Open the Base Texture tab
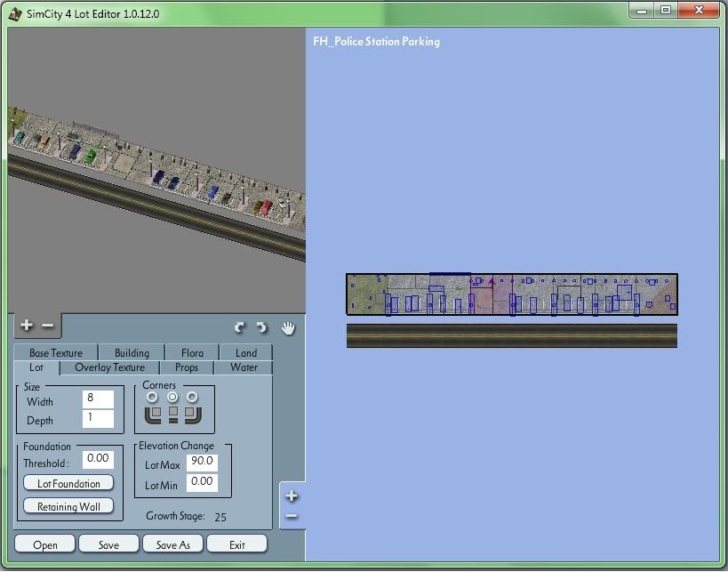The height and width of the screenshot is (572, 728). [56, 353]
